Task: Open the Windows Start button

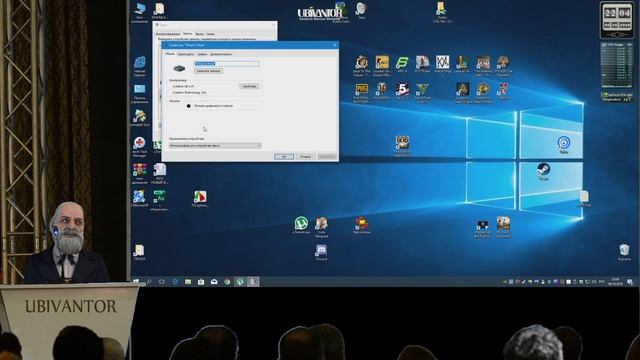Action: pyautogui.click(x=136, y=282)
